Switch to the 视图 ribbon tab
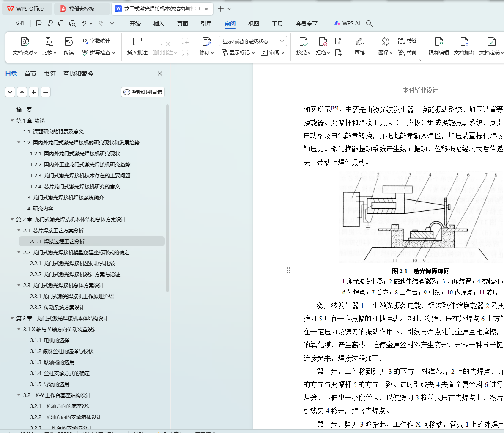The width and height of the screenshot is (504, 433). (x=253, y=24)
